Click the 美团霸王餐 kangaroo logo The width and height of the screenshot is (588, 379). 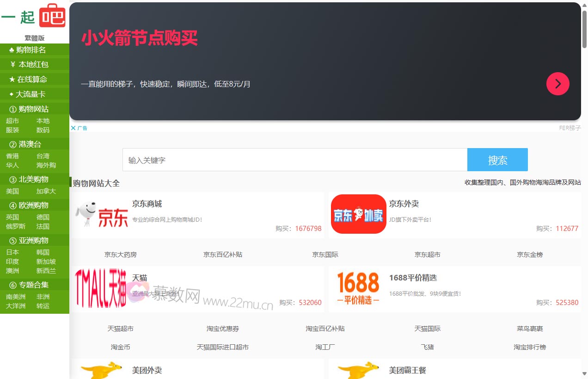(x=358, y=369)
